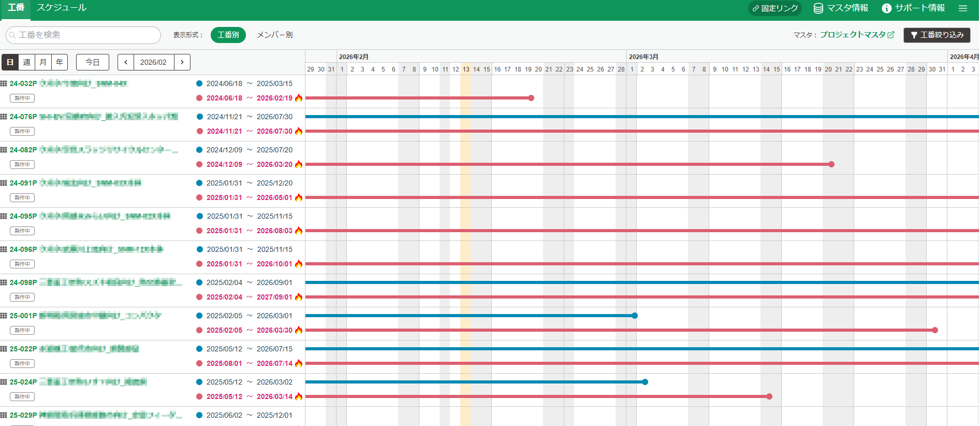The height and width of the screenshot is (426, 980).
Task: Go to previous month with left chevron
Action: (x=126, y=62)
